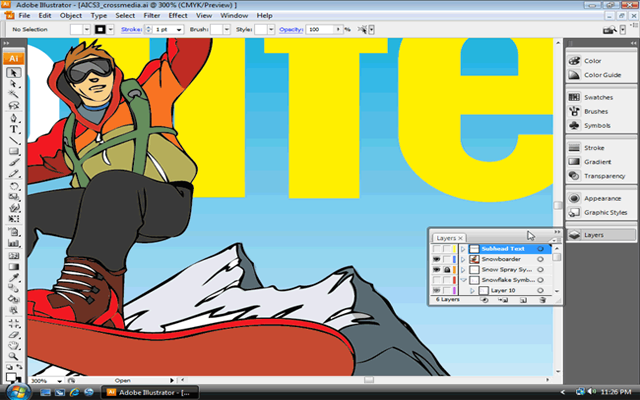Open the Appearance panel button

click(x=601, y=198)
